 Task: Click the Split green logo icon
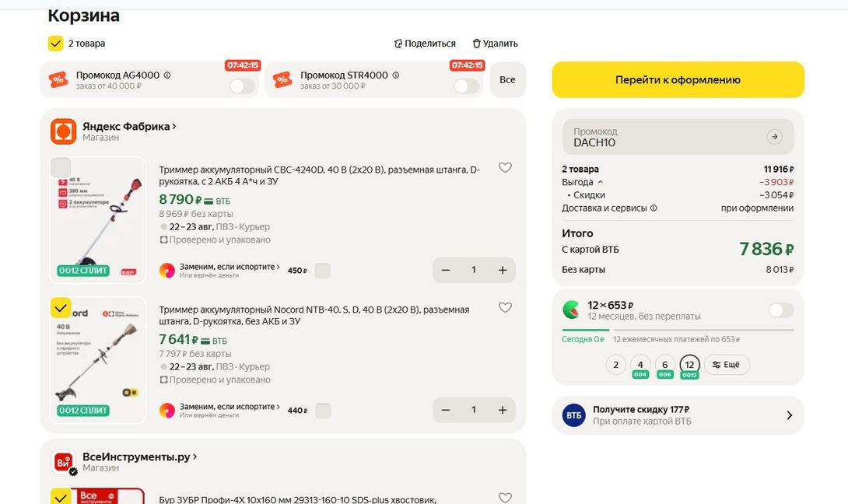coord(571,310)
